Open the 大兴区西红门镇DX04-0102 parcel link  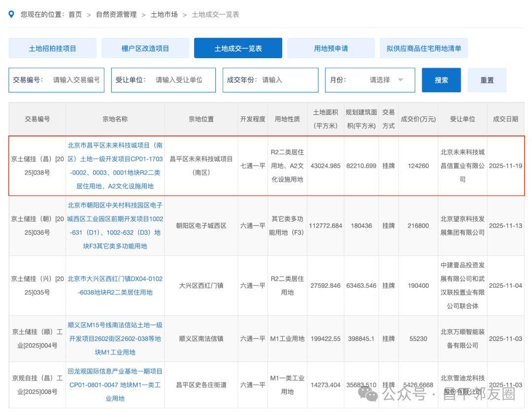click(x=115, y=285)
